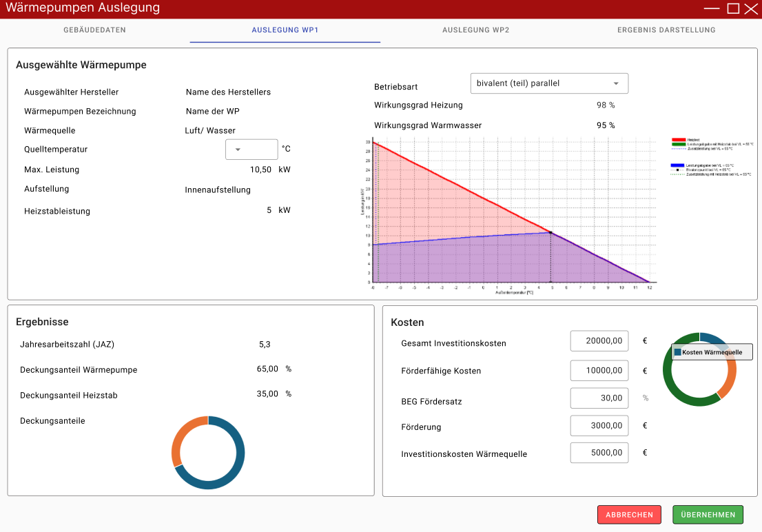Open the Auslegung WP2 tab

(475, 30)
